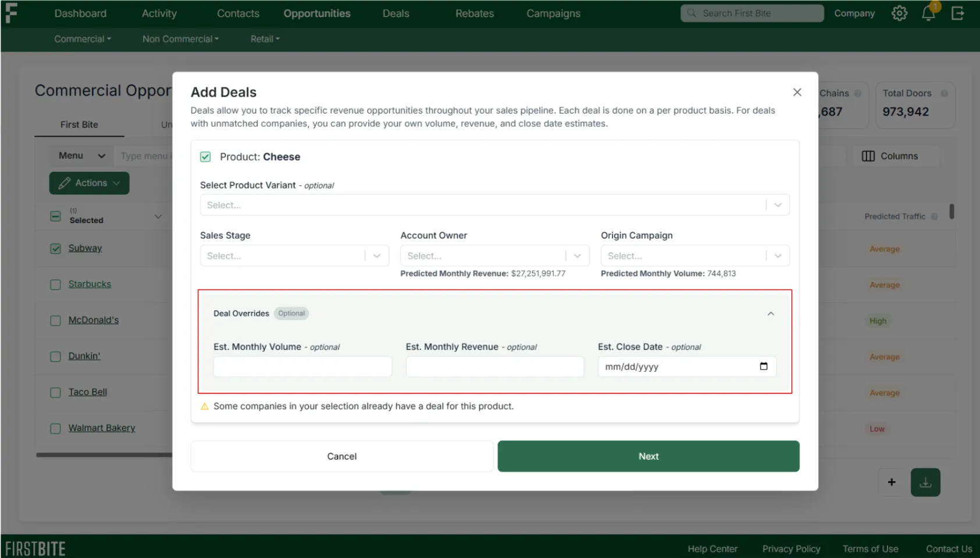Go to the Rebates tab
Image resolution: width=980 pixels, height=558 pixels.
[474, 13]
